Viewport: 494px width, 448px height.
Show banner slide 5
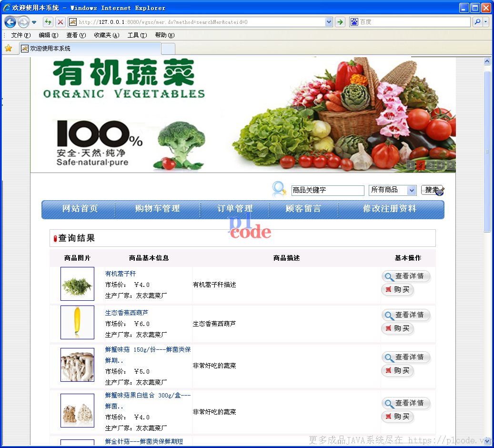click(451, 165)
